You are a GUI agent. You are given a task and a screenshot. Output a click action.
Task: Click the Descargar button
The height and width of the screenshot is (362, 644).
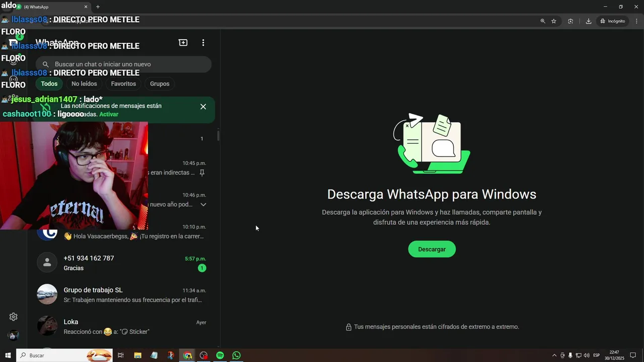tap(432, 249)
